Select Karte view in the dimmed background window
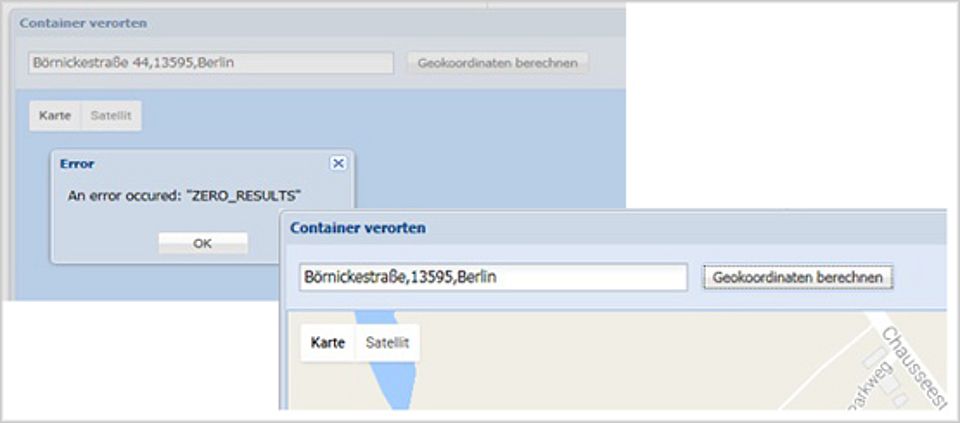This screenshot has width=960, height=423. click(54, 116)
